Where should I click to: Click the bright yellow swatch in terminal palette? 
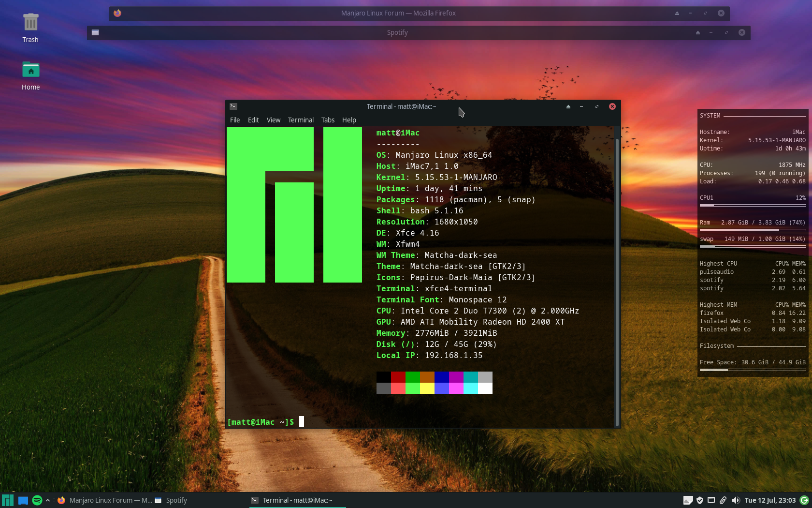click(427, 388)
